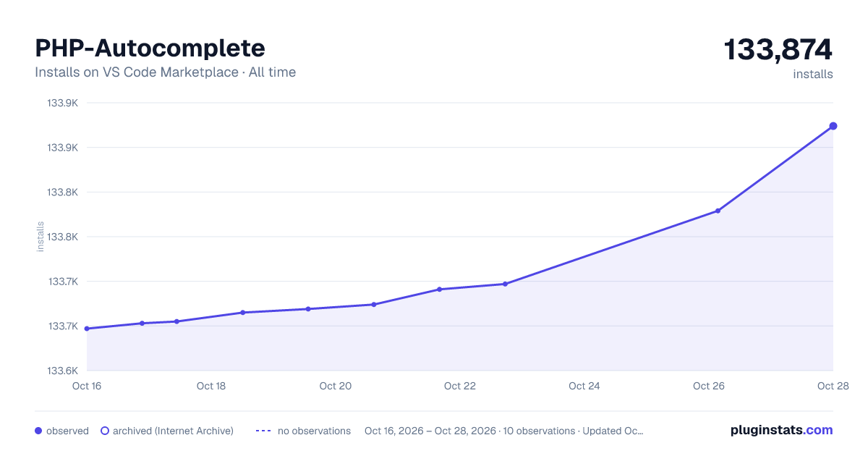The height and width of the screenshot is (456, 868).
Task: Click the PHP-Autocomplete chart title
Action: tap(150, 48)
